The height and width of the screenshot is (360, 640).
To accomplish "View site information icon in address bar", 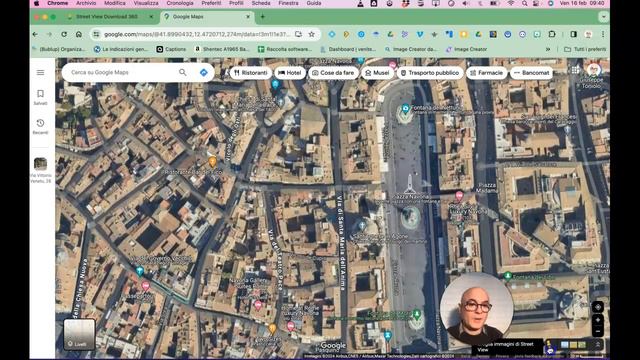I will coord(96,34).
